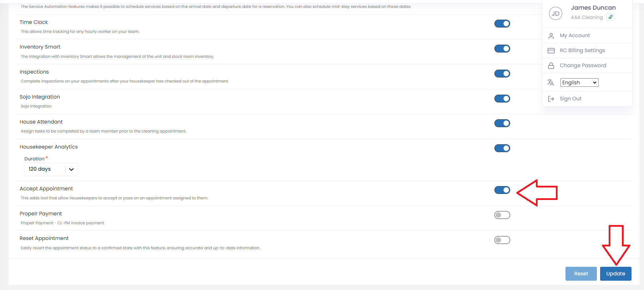Disable the Time Clock toggle
Viewport: 644px width, 290px height.
pos(502,24)
